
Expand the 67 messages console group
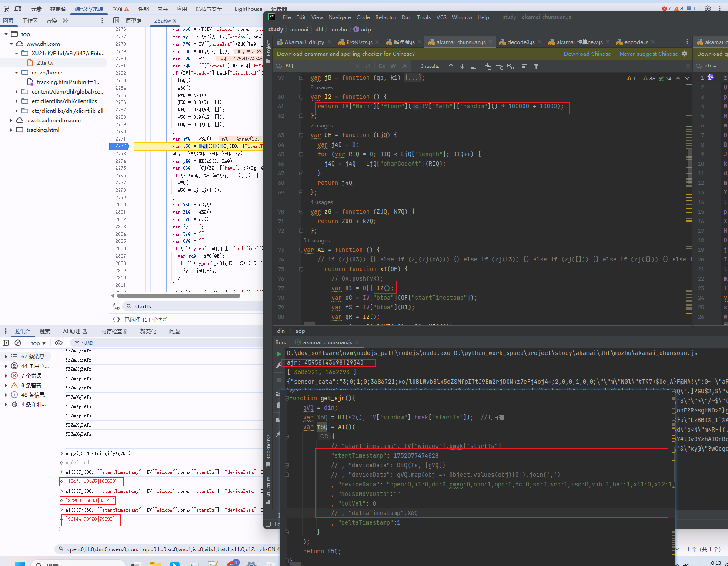click(6, 357)
